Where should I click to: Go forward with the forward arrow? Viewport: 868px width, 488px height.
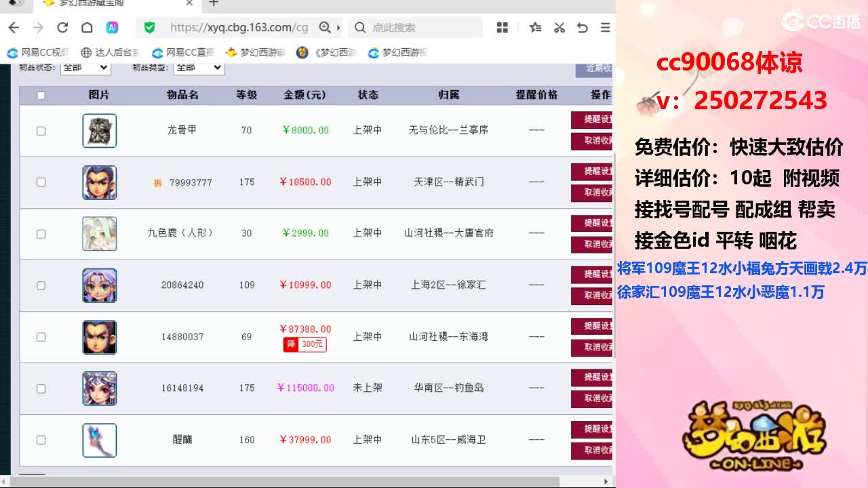[x=38, y=28]
